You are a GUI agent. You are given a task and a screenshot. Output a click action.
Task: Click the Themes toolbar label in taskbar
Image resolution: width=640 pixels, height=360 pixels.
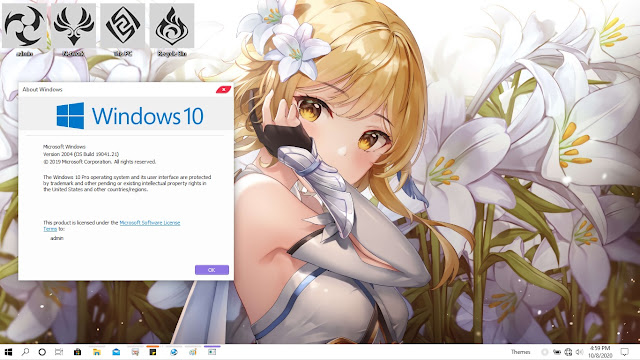520,352
